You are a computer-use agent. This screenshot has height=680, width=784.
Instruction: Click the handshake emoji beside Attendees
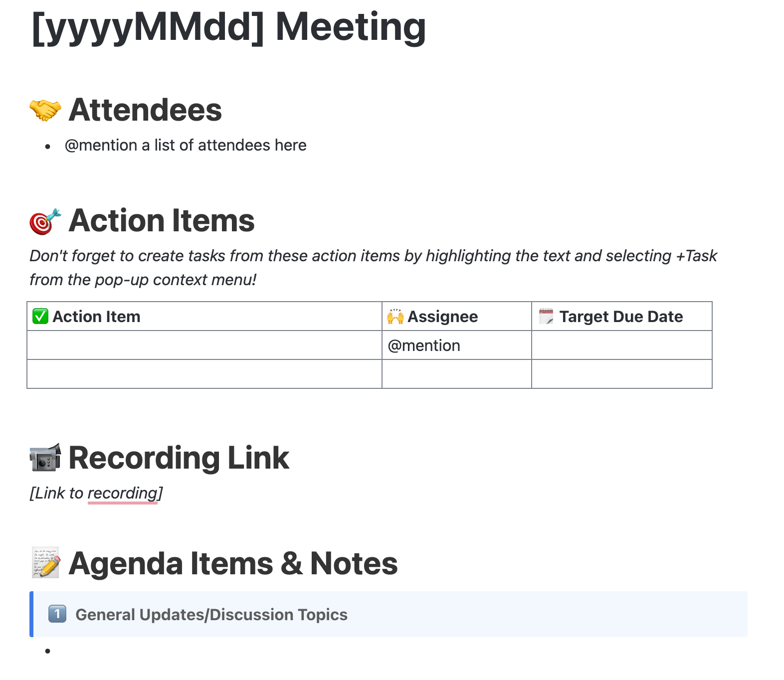click(x=45, y=110)
